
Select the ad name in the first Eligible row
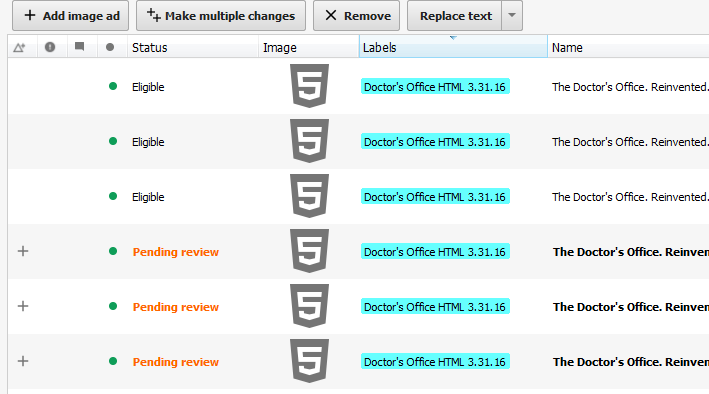pyautogui.click(x=630, y=87)
